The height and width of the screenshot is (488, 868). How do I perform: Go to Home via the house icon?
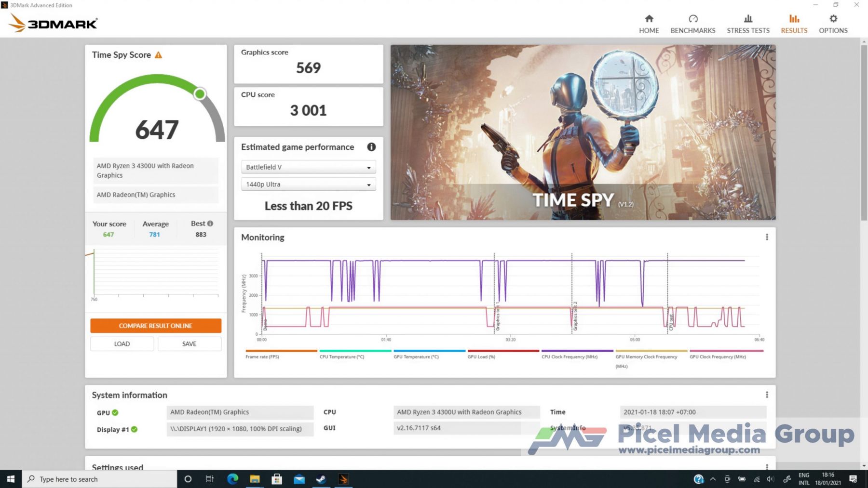click(x=649, y=19)
